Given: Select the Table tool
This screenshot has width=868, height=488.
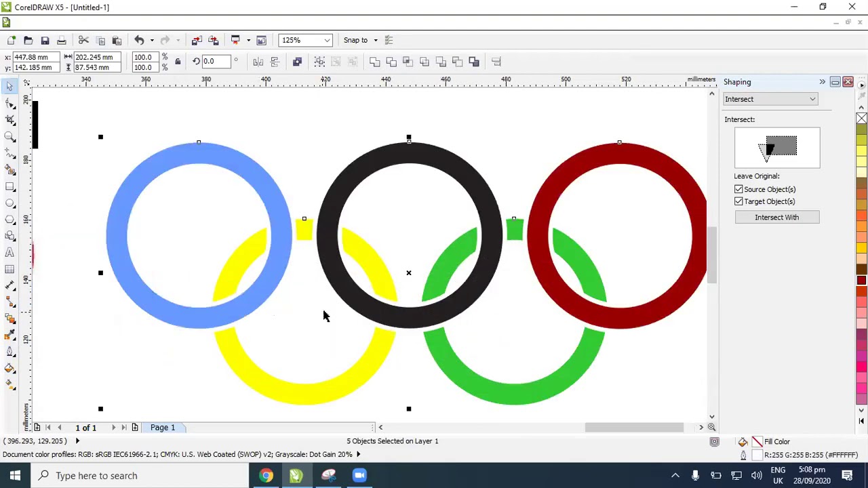Looking at the screenshot, I should pyautogui.click(x=9, y=270).
